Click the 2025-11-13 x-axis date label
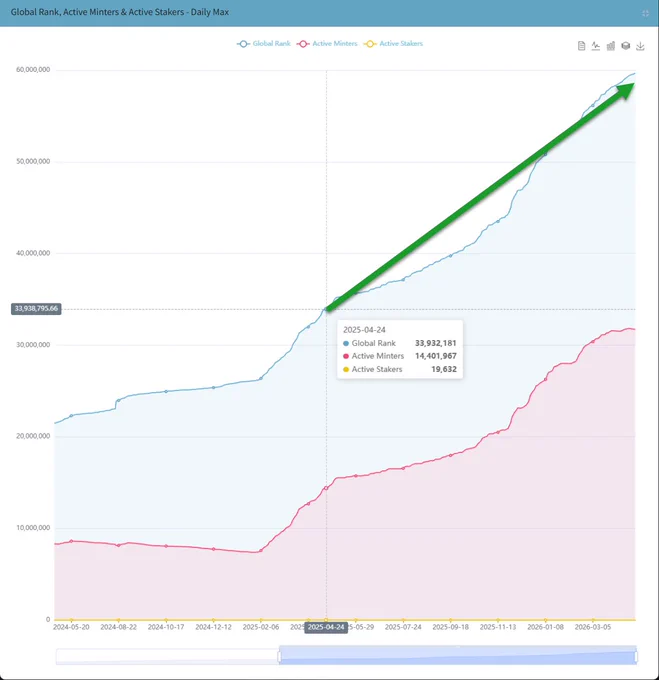Image resolution: width=659 pixels, height=680 pixels. coord(498,627)
